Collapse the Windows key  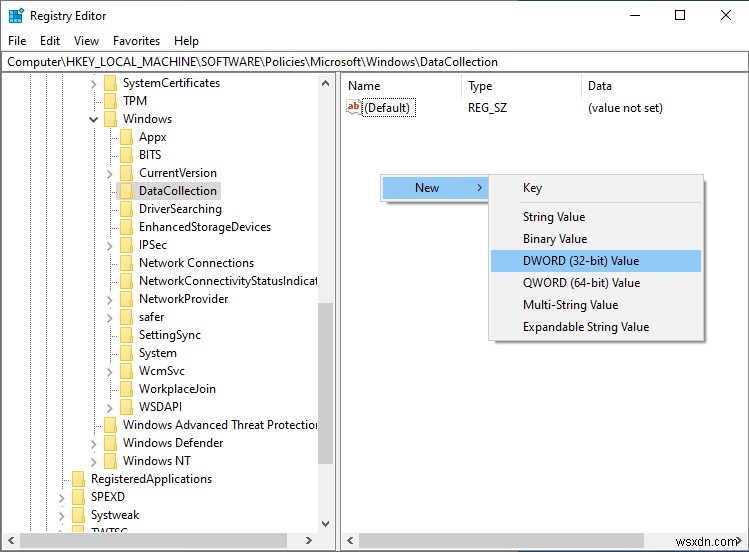tap(94, 119)
